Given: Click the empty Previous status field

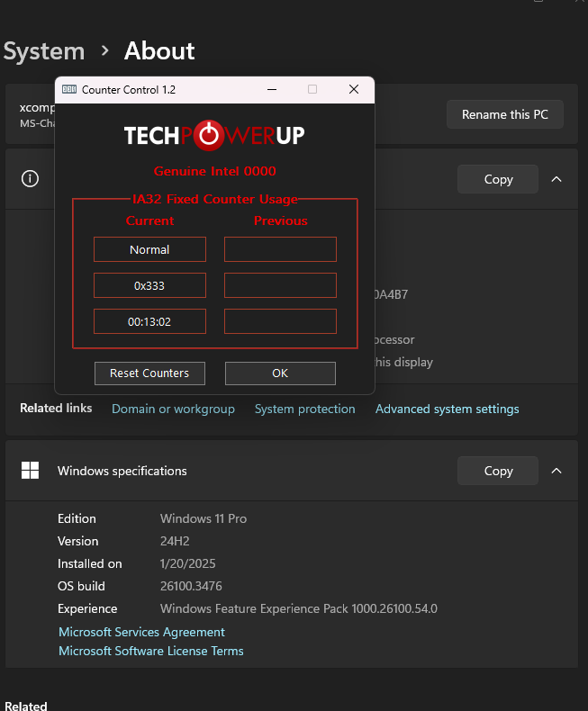Looking at the screenshot, I should point(280,249).
